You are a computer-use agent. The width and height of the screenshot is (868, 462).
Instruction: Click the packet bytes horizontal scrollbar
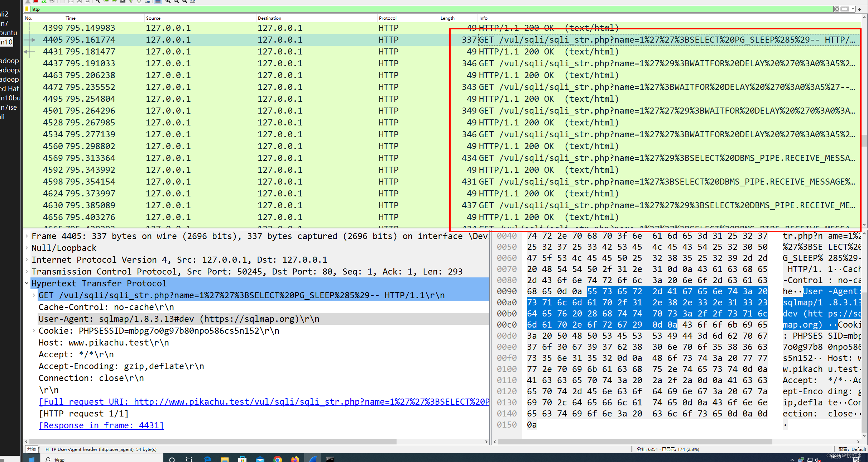coord(634,442)
